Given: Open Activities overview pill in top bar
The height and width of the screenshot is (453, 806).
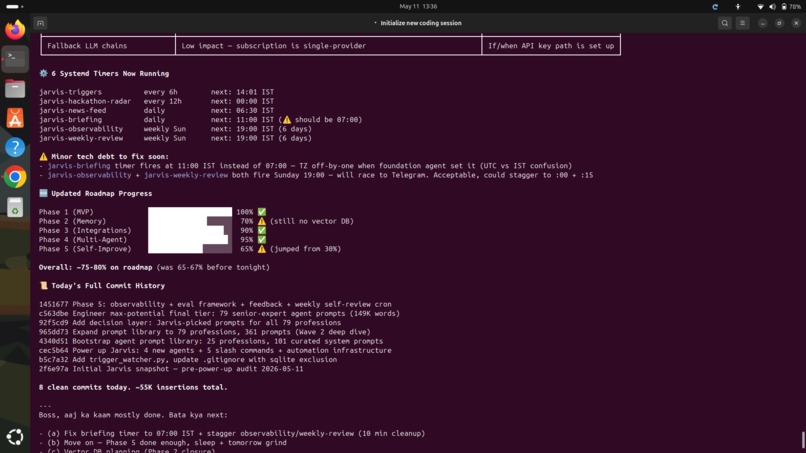Looking at the screenshot, I should point(14,7).
